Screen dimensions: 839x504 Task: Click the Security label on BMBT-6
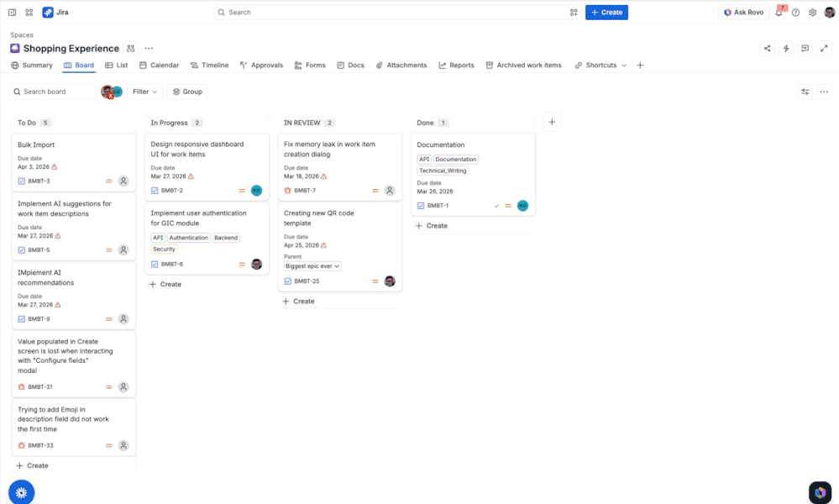coord(164,249)
